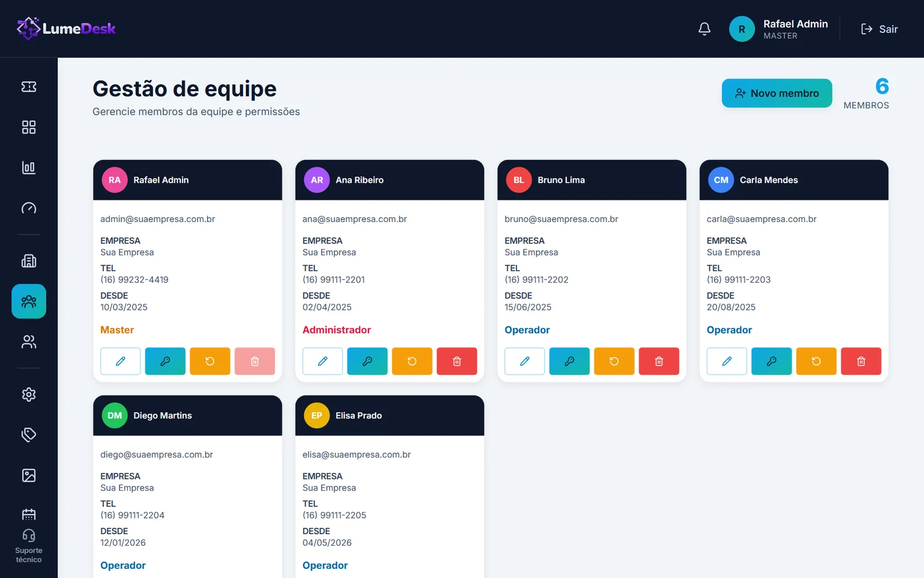Image resolution: width=924 pixels, height=578 pixels.
Task: Click orange reset button on Ana Ribeiro's card
Action: pos(412,361)
